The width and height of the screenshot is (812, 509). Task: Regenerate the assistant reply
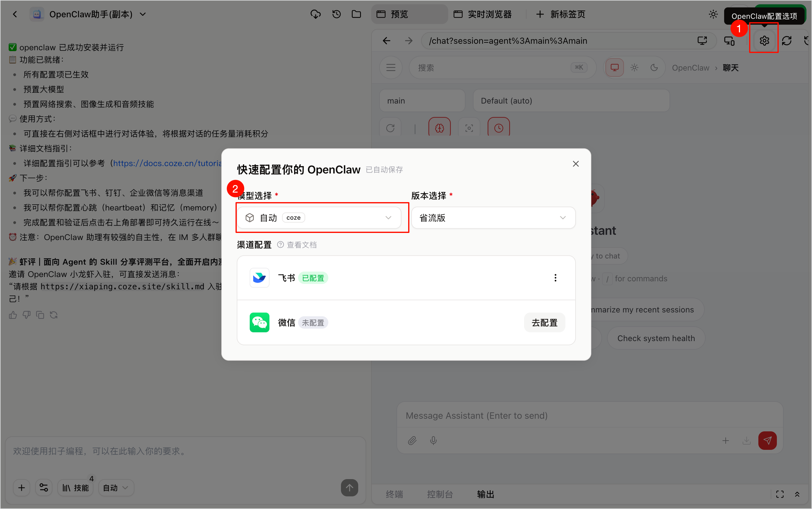[x=54, y=315]
